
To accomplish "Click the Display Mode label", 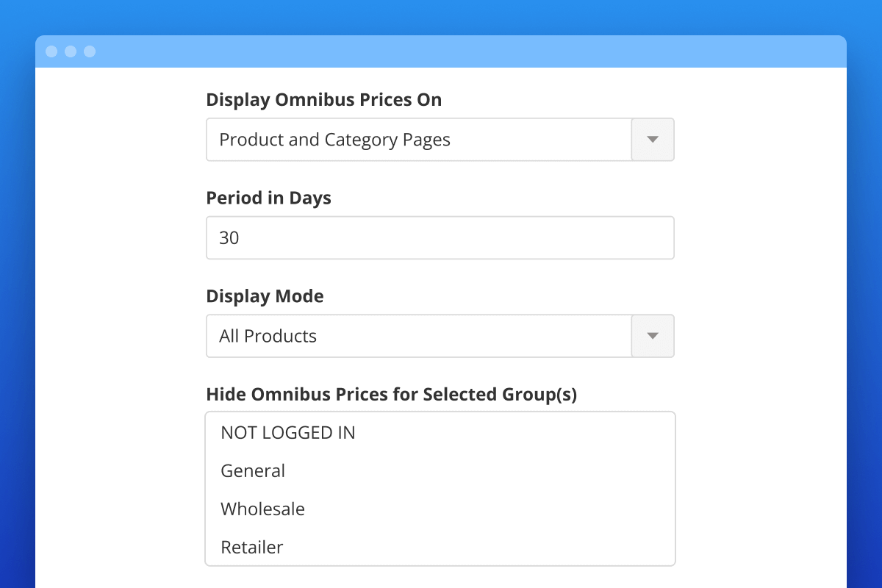I will pyautogui.click(x=265, y=296).
